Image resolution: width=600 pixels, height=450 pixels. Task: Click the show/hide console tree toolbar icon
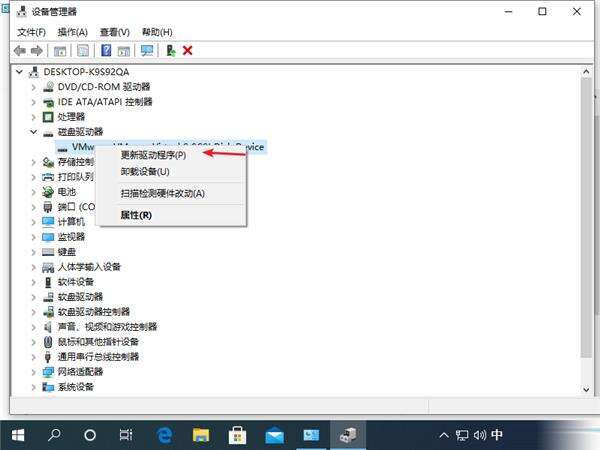point(60,51)
